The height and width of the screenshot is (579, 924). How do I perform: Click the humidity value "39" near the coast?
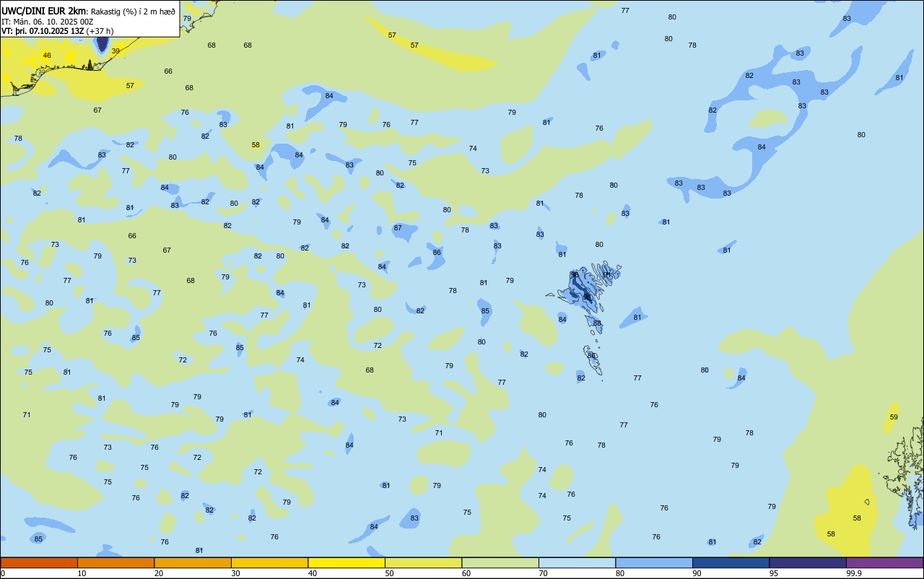pyautogui.click(x=115, y=51)
